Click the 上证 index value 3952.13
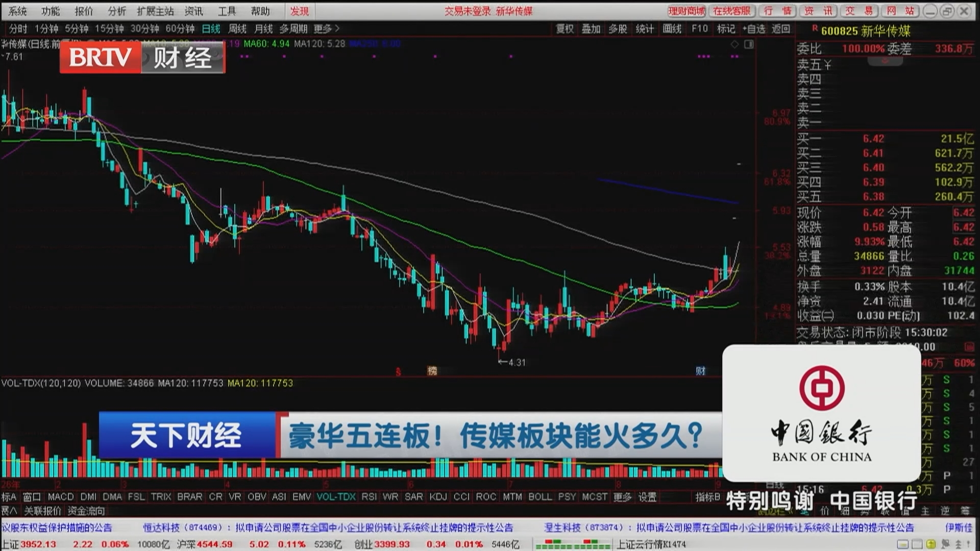This screenshot has width=980, height=551. 38,544
